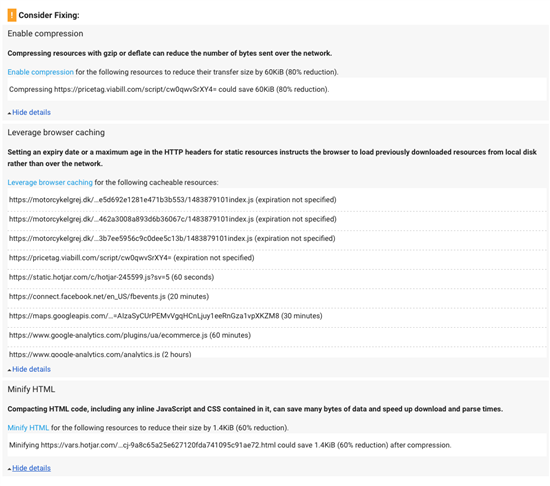Select the e5d692e1281e471b3b553 index.js resource row

pos(277,200)
